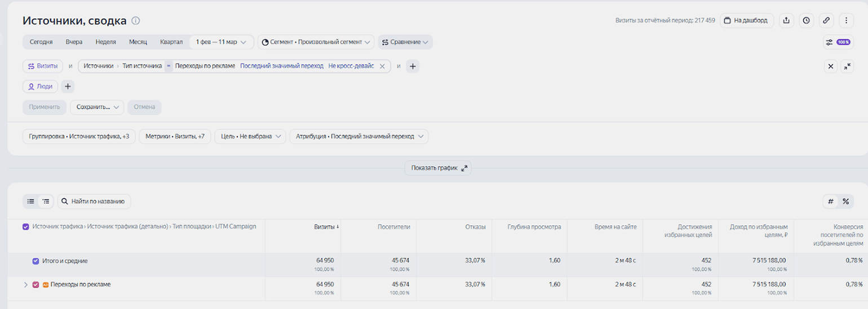868x309 pixels.
Task: Copy report link with the chain icon
Action: click(826, 20)
